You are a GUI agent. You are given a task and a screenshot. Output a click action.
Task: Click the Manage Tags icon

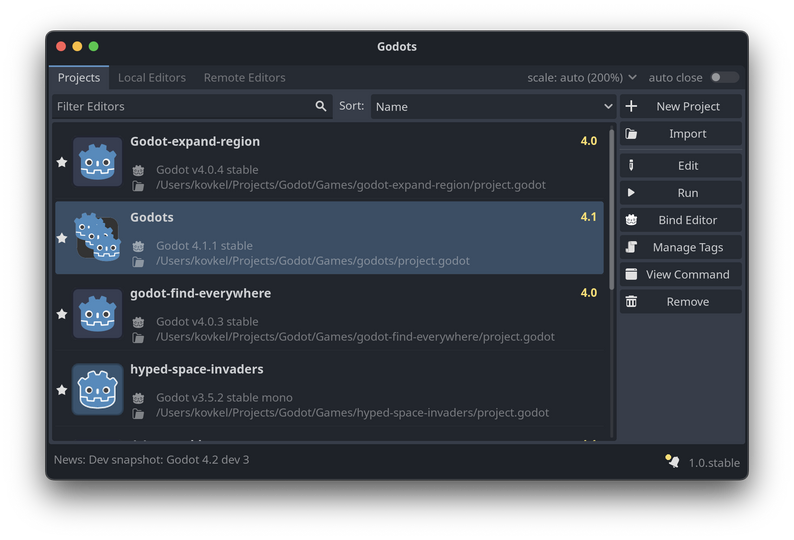(x=631, y=247)
